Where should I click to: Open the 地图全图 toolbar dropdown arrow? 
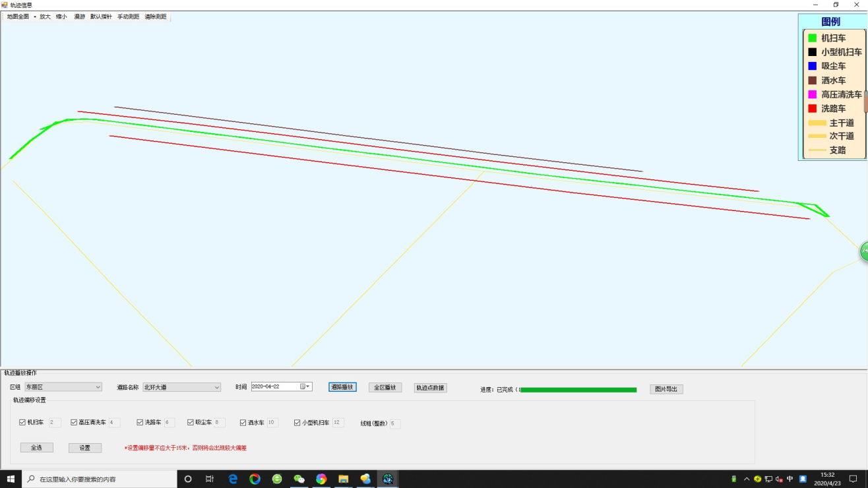(x=35, y=16)
